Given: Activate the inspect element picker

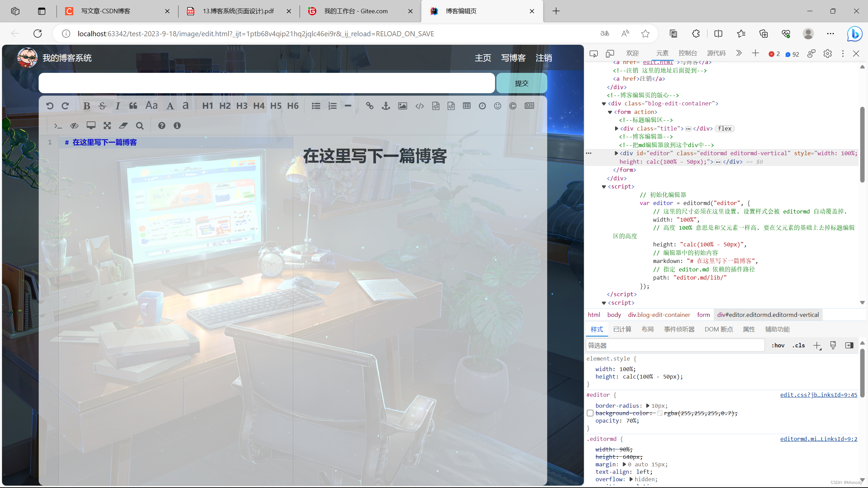Looking at the screenshot, I should (594, 54).
